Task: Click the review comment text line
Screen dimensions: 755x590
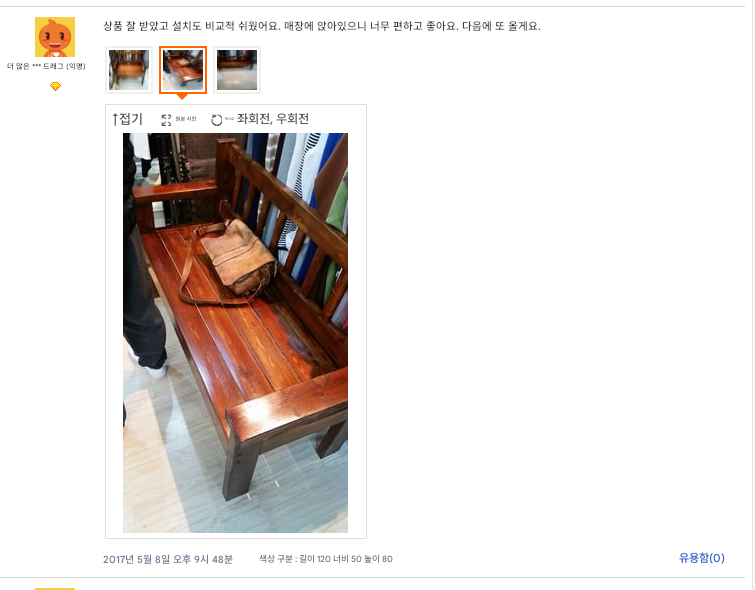Action: (x=322, y=26)
